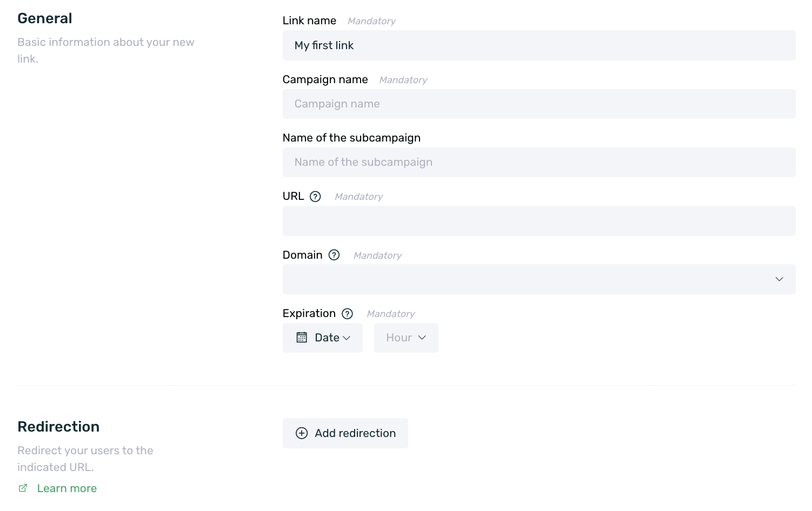Screen dimensions: 812x511
Task: Click the calendar icon in Date button
Action: (x=302, y=338)
